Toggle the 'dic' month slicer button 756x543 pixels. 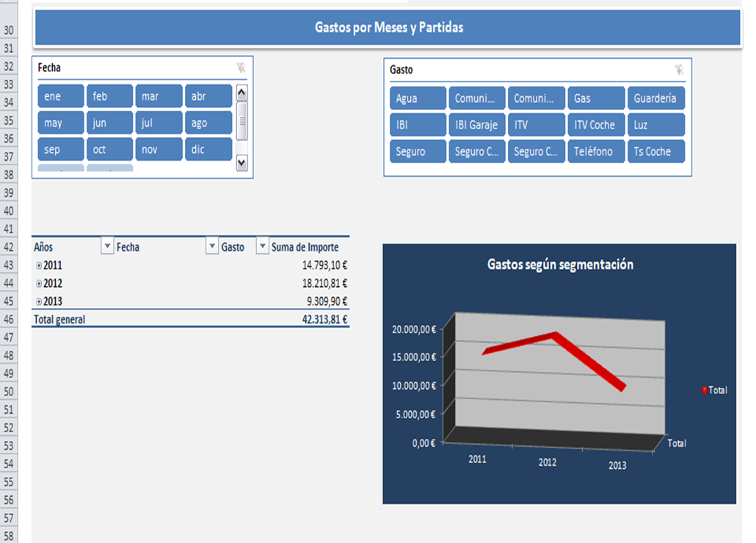click(208, 150)
